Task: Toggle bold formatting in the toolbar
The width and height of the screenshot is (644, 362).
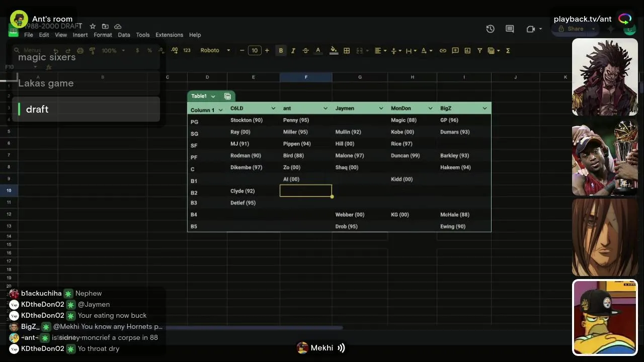Action: (281, 50)
